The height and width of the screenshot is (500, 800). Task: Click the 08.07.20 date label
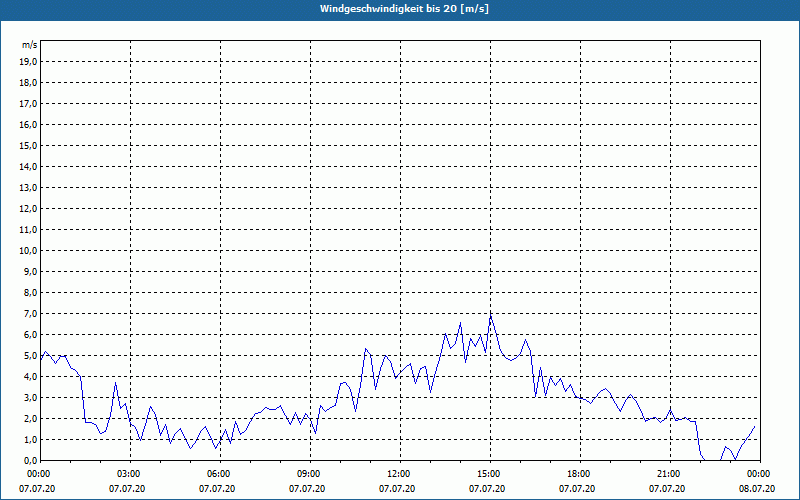[757, 489]
